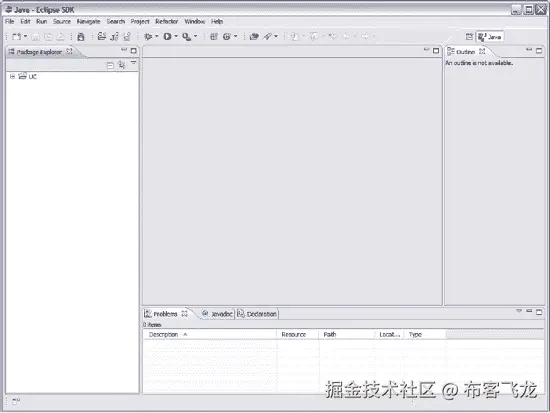Switch to the Javadoc tab
The width and height of the screenshot is (550, 413).
(217, 314)
